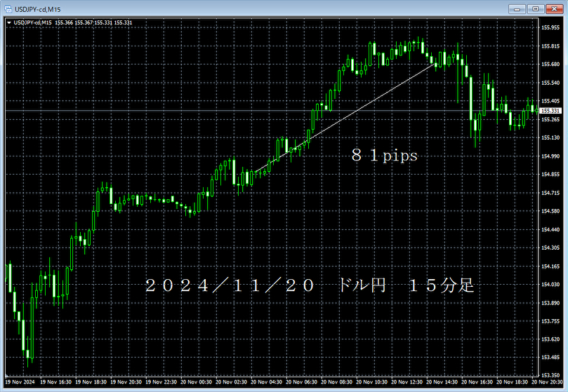Click the 20 Nov 18:30 time axis label
The image size is (568, 392).
click(x=513, y=382)
